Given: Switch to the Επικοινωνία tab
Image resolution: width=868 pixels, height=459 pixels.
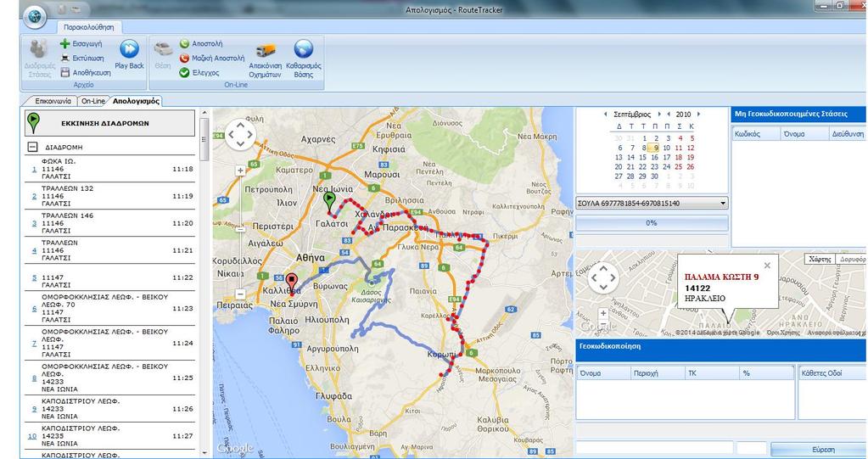Looking at the screenshot, I should coord(53,101).
